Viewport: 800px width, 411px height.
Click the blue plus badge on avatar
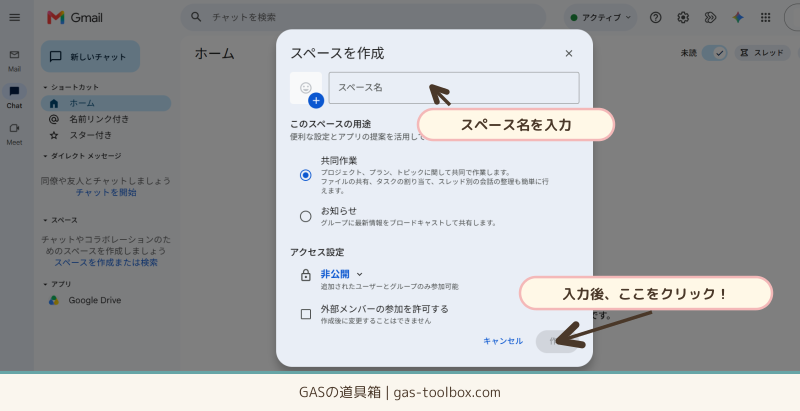(316, 100)
